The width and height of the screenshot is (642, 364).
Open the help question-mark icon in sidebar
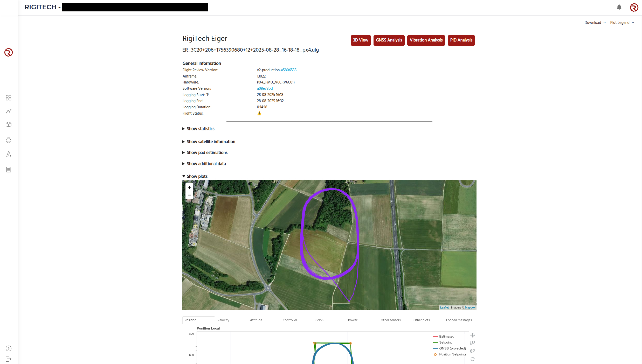[x=9, y=348]
